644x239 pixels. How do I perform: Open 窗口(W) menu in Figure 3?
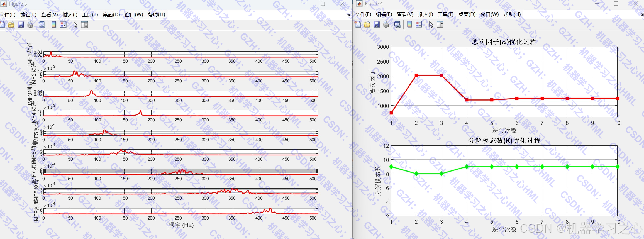point(134,14)
